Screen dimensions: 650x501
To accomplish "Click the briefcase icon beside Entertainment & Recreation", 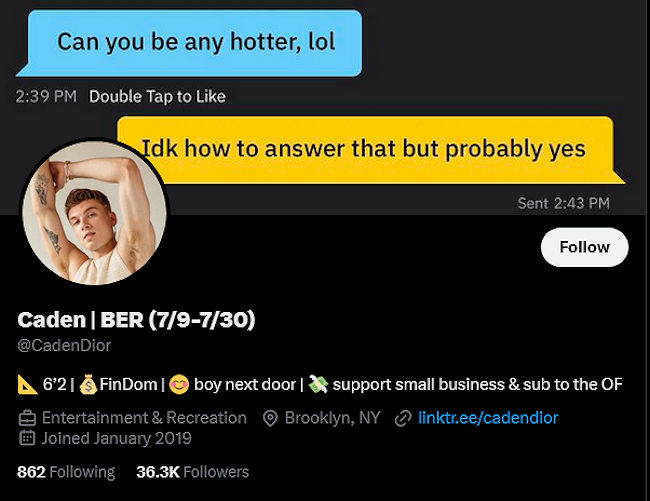I will click(x=27, y=418).
